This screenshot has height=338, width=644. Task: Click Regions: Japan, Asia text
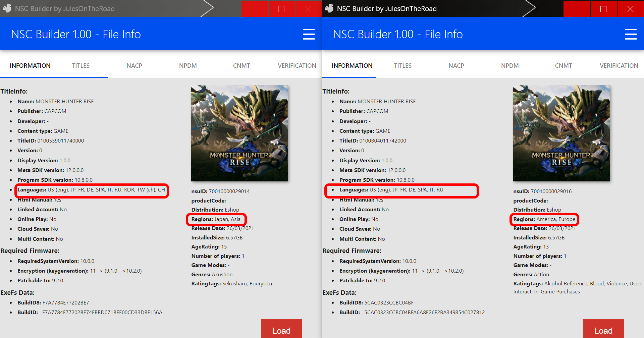click(216, 219)
